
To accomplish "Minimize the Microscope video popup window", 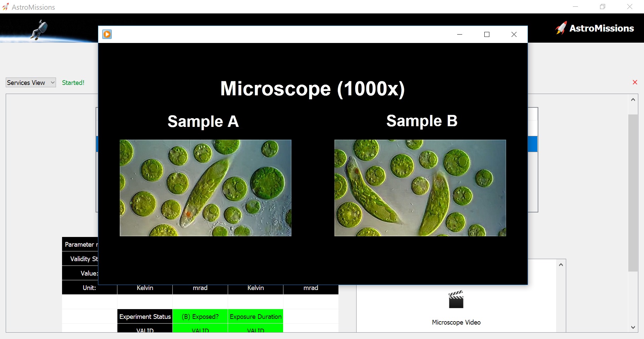I will point(460,34).
